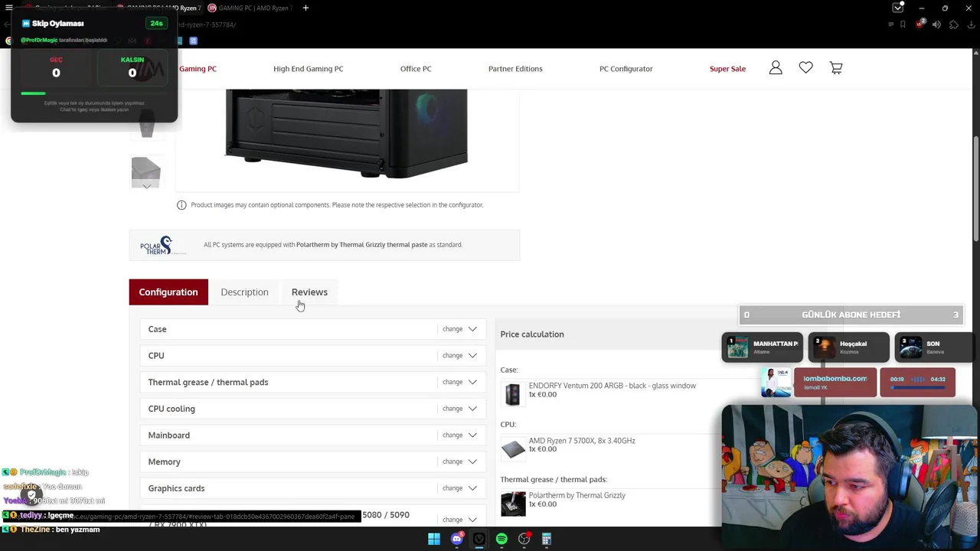
Task: Switch to the Configuration tab
Action: pos(168,292)
